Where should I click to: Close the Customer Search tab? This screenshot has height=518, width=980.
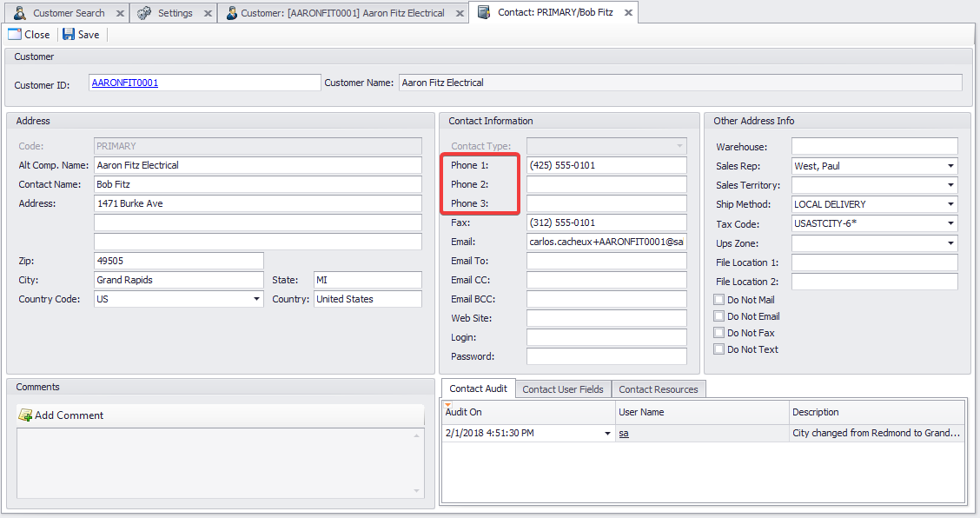[x=119, y=14]
